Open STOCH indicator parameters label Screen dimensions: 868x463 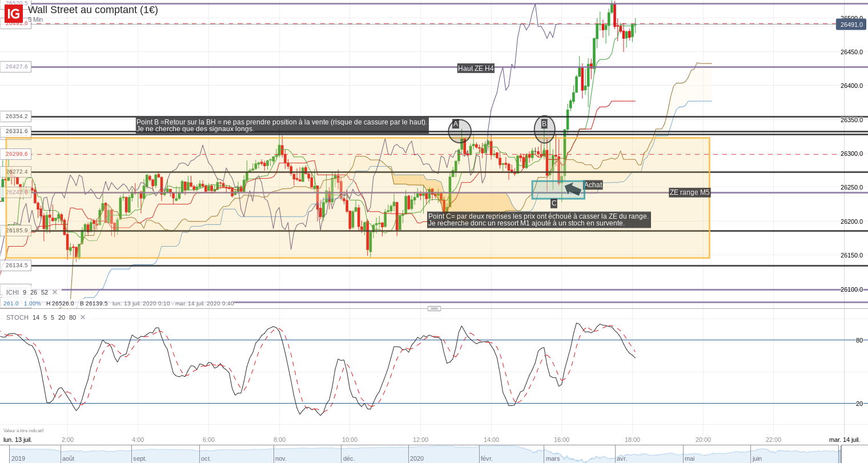(x=17, y=317)
